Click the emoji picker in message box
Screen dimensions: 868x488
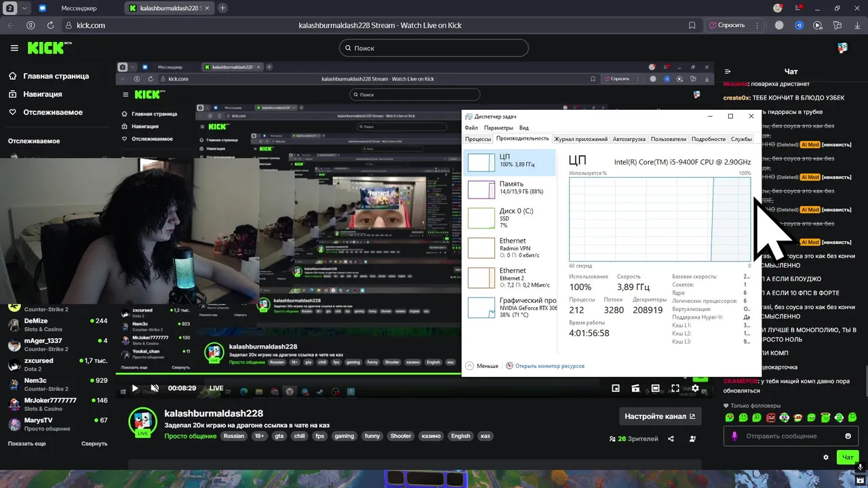click(x=848, y=436)
